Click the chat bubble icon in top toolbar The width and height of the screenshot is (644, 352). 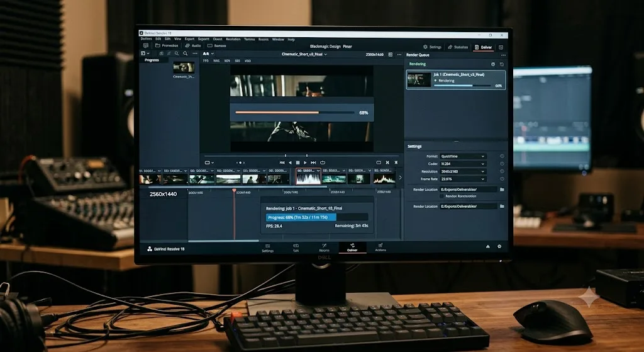pos(145,45)
